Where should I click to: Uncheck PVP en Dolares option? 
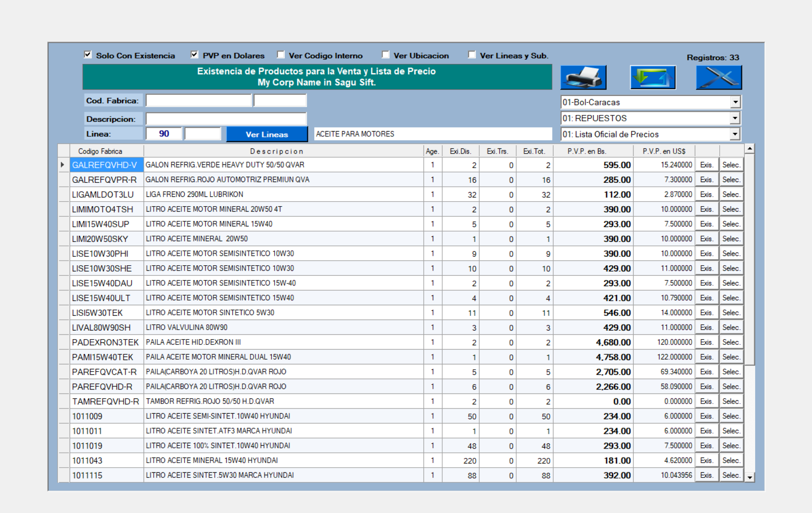point(194,55)
